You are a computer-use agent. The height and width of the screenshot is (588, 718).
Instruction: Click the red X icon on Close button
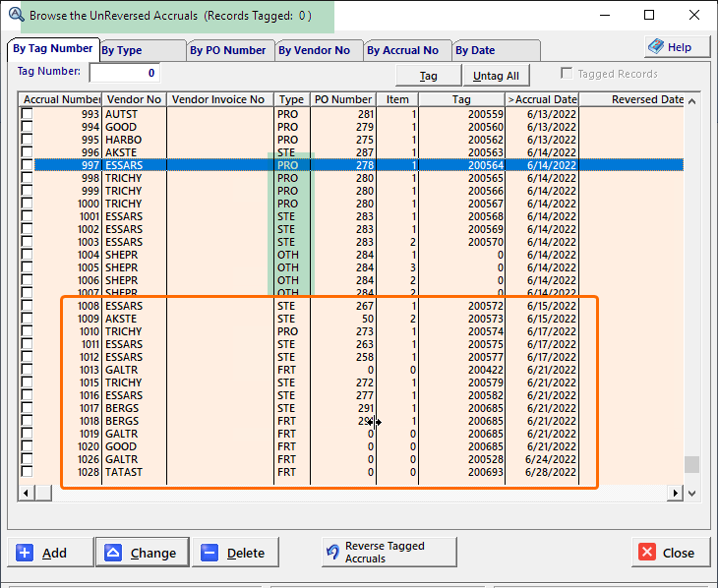click(x=647, y=553)
